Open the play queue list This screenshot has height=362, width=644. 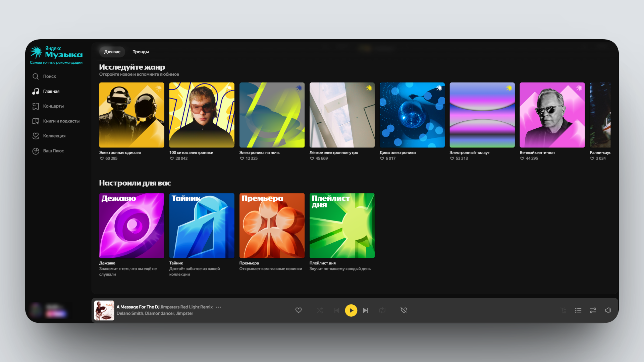578,310
